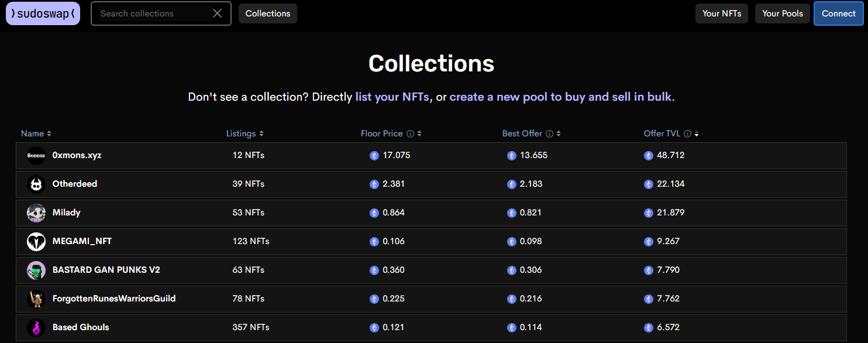868x343 pixels.
Task: Click ETH icon beside 7.790 offer TVL
Action: pyautogui.click(x=649, y=270)
